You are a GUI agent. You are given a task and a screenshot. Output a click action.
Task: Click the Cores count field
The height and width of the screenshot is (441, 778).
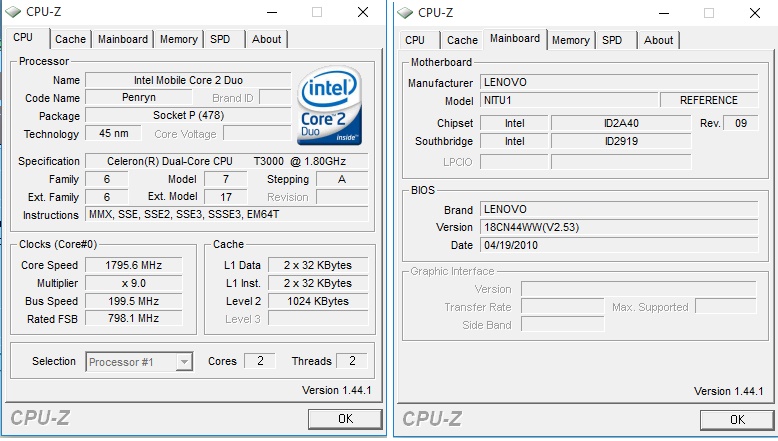(260, 361)
